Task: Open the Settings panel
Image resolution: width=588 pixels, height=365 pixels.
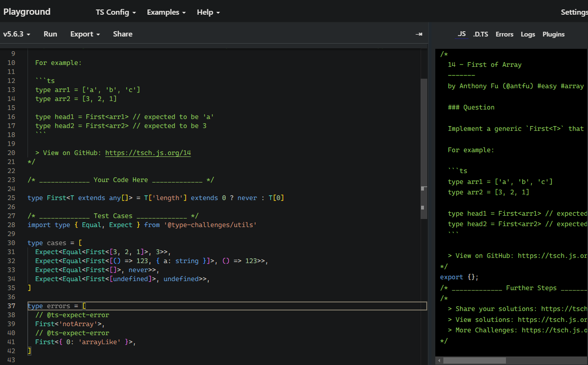Action: pos(574,12)
